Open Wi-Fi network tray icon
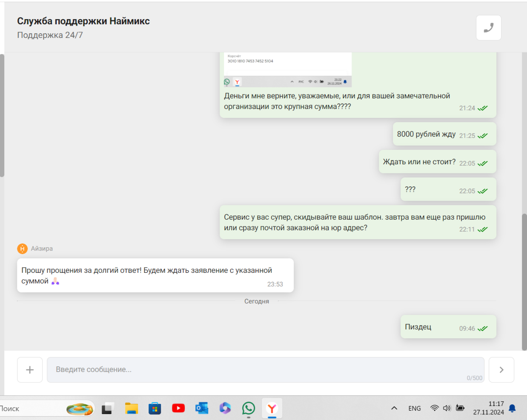Screen dimensions: 527x420 (435, 408)
